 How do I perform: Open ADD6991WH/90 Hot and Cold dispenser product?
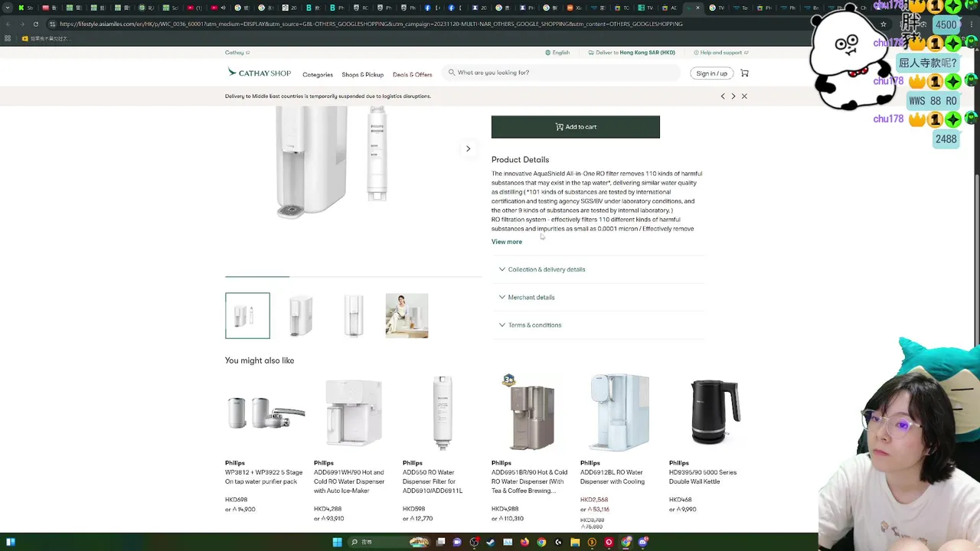pyautogui.click(x=351, y=481)
